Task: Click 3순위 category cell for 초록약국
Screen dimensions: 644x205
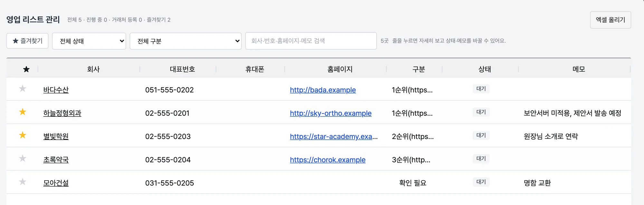Action: 411,160
